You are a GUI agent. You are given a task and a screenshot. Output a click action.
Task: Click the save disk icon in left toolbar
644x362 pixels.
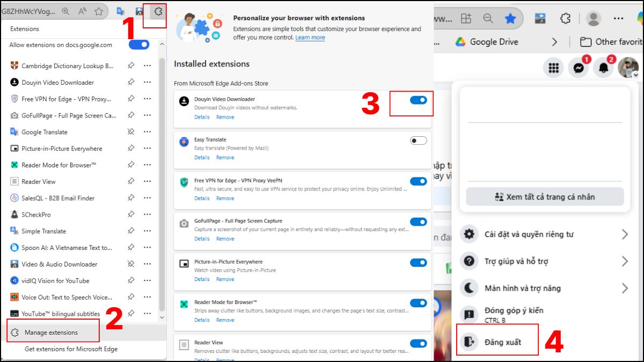coord(139,11)
